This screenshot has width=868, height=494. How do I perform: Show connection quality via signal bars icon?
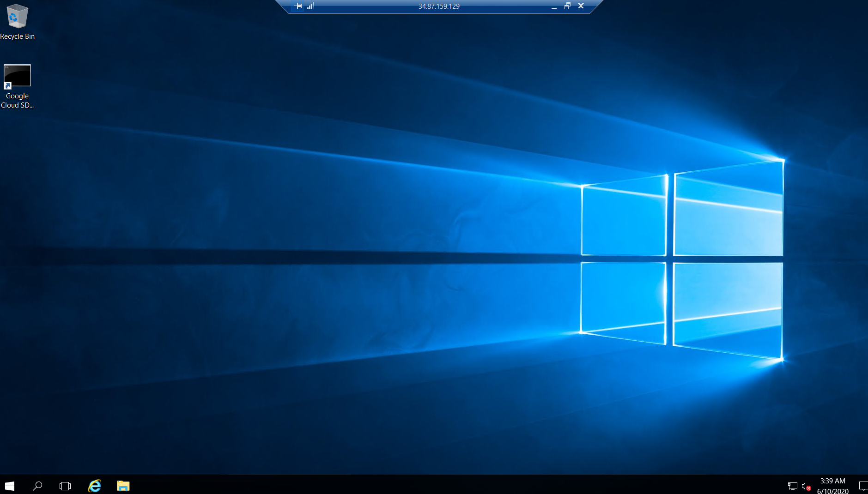(x=310, y=6)
